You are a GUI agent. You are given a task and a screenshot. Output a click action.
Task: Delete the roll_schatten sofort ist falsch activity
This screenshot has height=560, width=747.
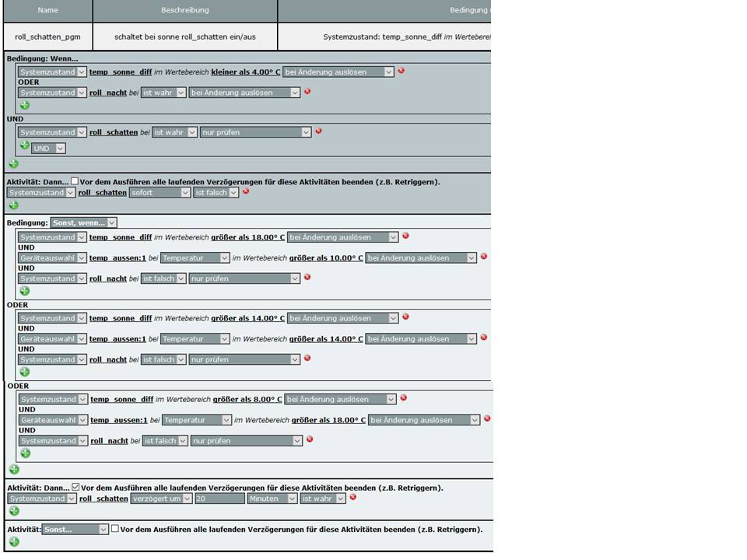[x=246, y=191]
